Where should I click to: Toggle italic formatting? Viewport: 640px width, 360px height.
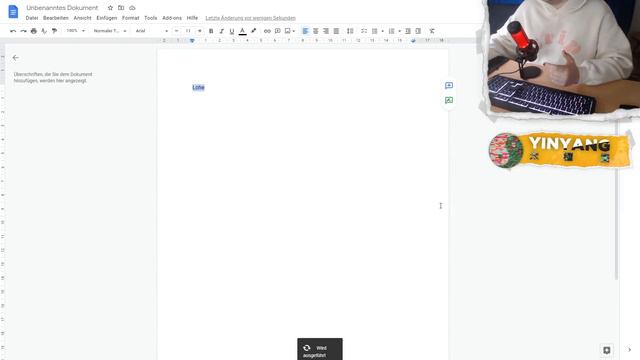(221, 31)
